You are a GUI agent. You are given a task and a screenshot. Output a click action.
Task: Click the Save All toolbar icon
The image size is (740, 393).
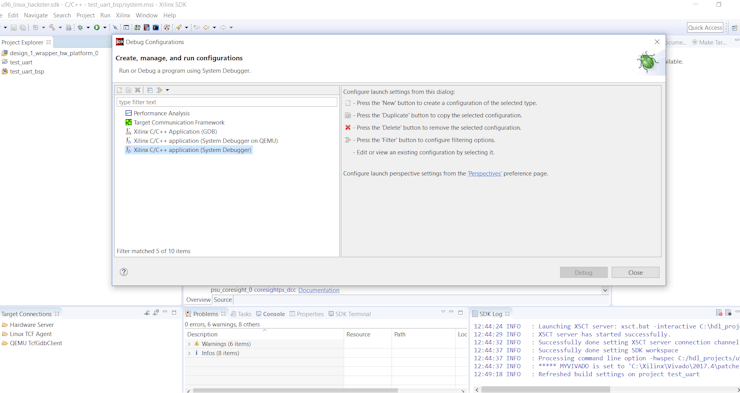23,27
